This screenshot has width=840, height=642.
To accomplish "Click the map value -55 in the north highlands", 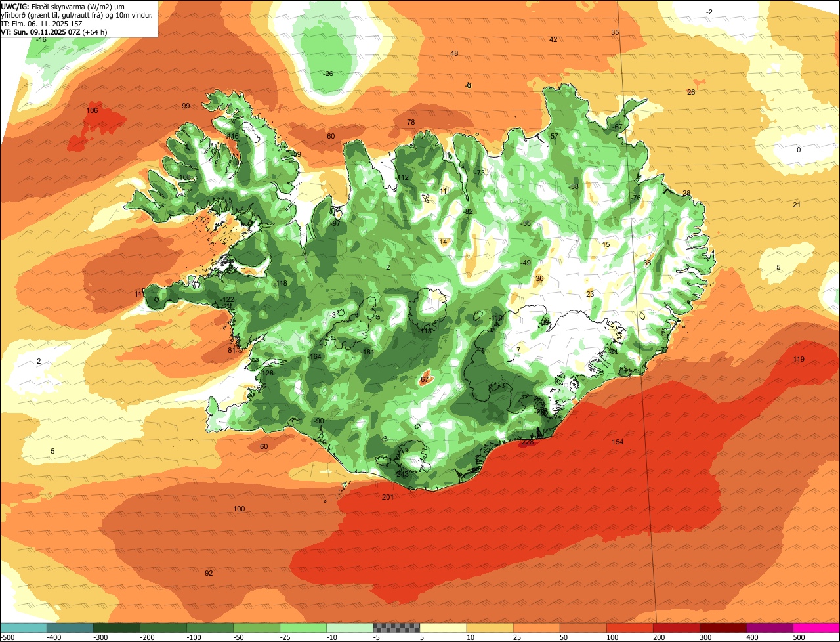I will pyautogui.click(x=525, y=223).
